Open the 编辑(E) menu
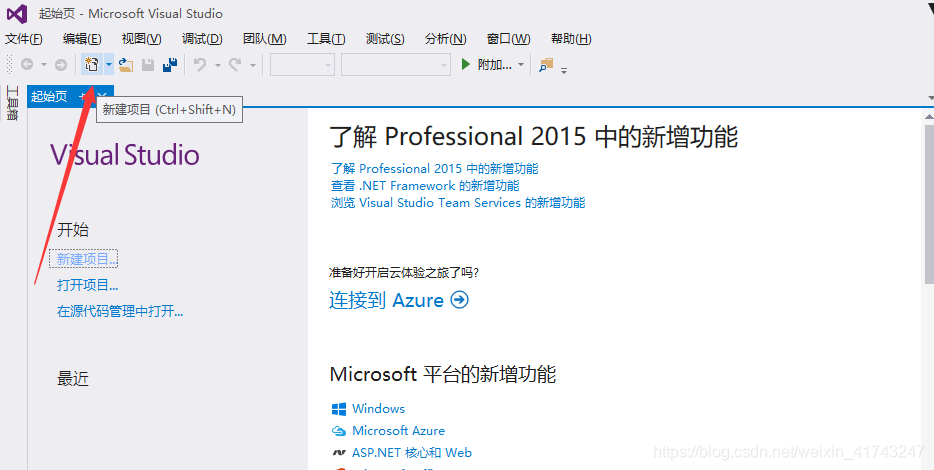 pyautogui.click(x=82, y=39)
